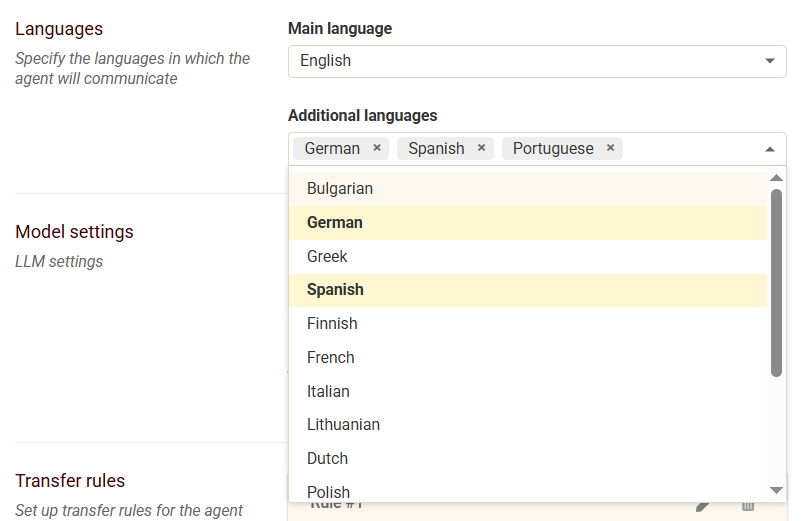The height and width of the screenshot is (521, 809).
Task: Select Dutch in the language list
Action: tap(528, 459)
